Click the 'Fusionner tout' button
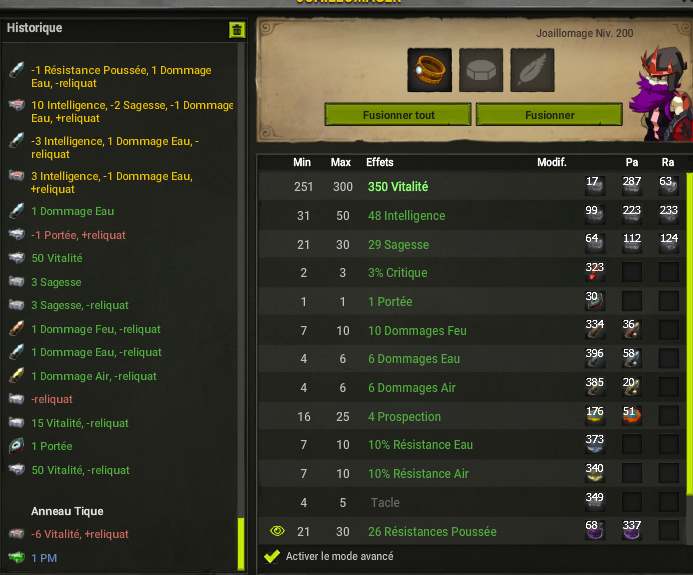693x575 pixels. (398, 115)
